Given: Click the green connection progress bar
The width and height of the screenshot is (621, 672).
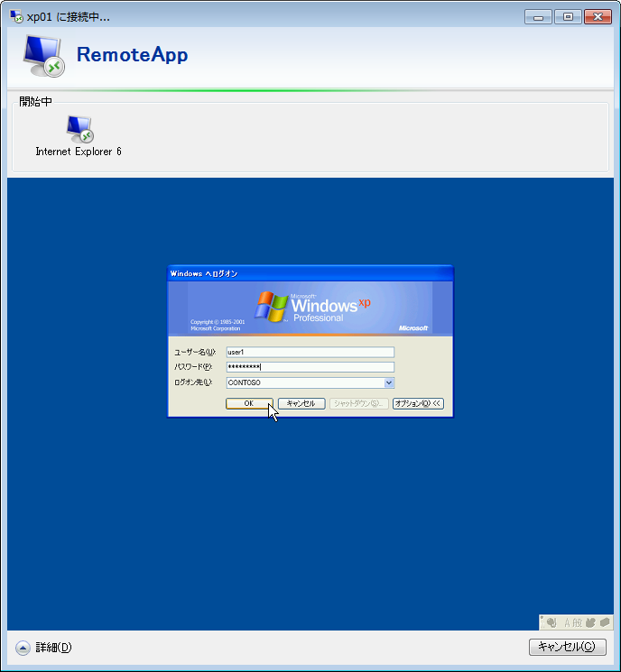Looking at the screenshot, I should 310,90.
